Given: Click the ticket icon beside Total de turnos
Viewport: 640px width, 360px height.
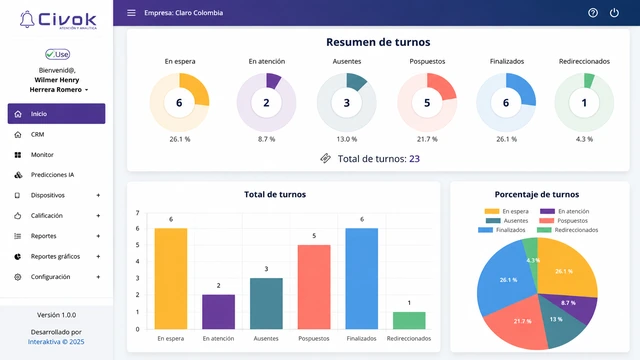Looking at the screenshot, I should pos(325,158).
